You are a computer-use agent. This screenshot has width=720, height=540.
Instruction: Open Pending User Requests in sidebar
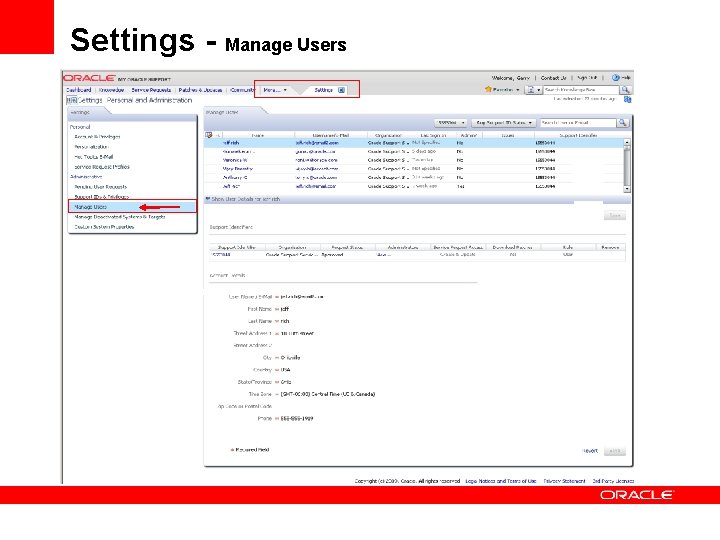[101, 186]
